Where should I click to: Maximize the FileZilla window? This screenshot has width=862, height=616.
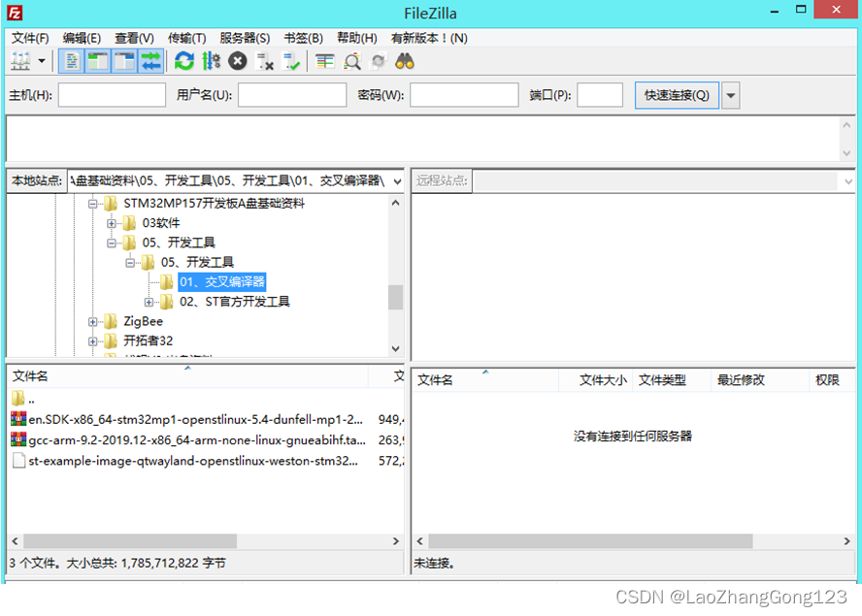click(801, 10)
